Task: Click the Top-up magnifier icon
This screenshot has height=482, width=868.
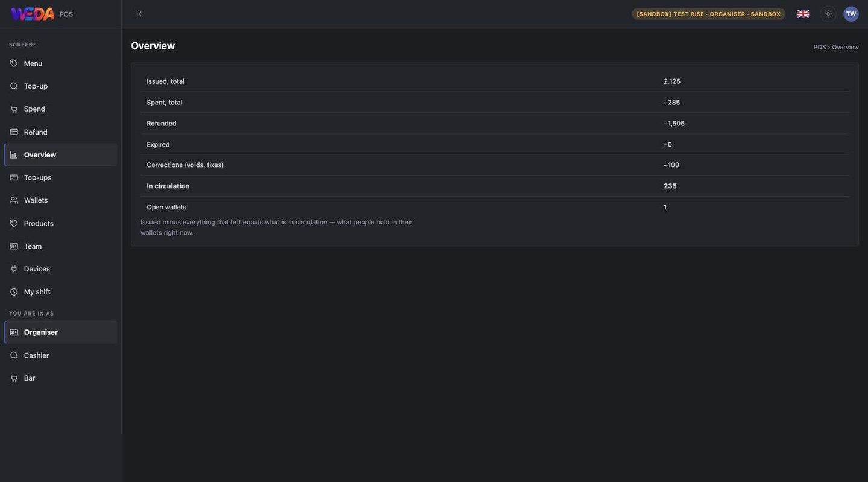Action: (x=14, y=86)
